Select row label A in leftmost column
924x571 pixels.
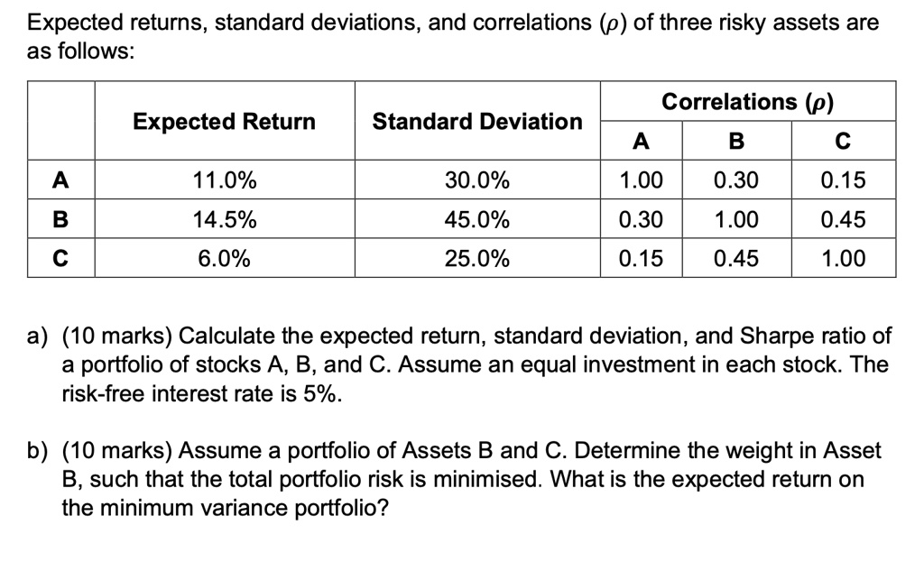click(60, 180)
